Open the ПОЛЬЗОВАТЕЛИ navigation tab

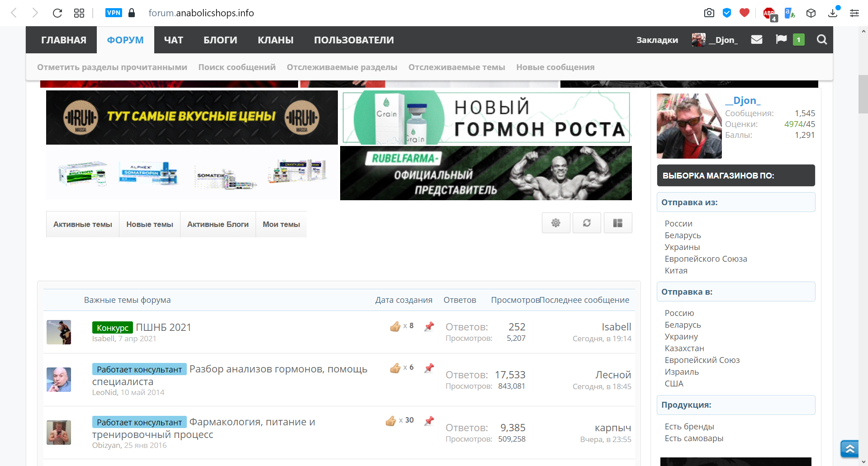(354, 40)
